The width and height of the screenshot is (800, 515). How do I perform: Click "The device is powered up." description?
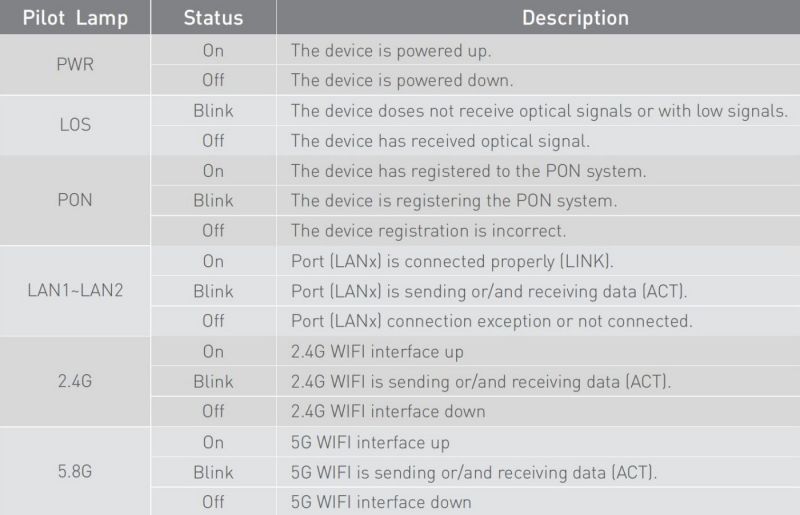[x=391, y=50]
